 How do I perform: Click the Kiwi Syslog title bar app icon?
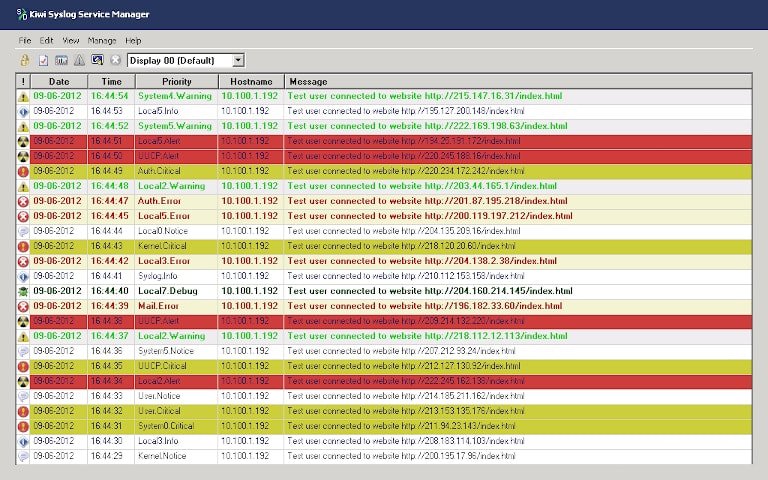tap(22, 14)
